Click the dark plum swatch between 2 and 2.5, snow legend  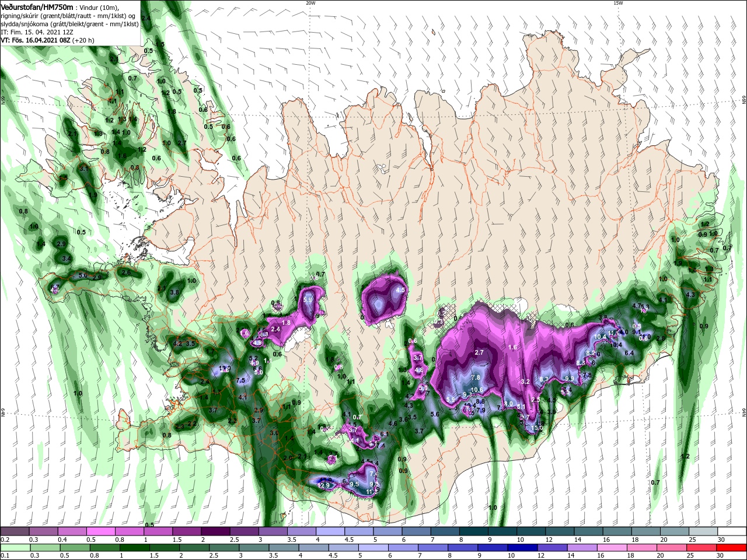(x=215, y=531)
